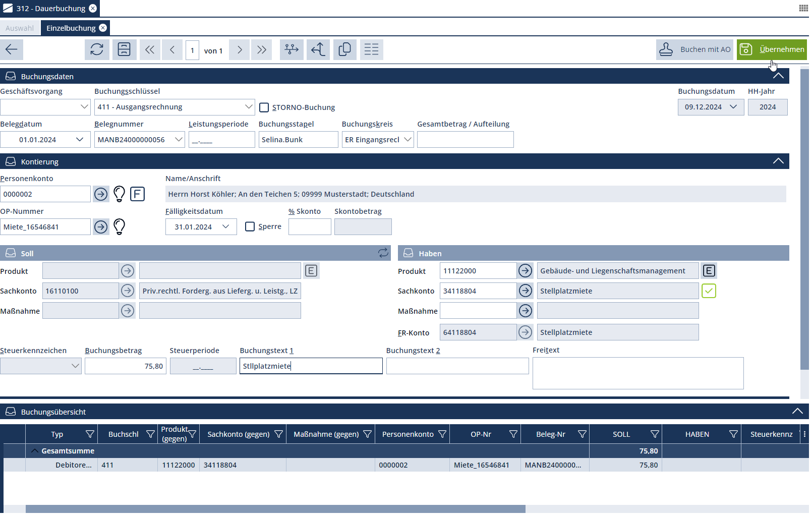Click the refresh icon in toolbar
The height and width of the screenshot is (517, 812).
[97, 49]
